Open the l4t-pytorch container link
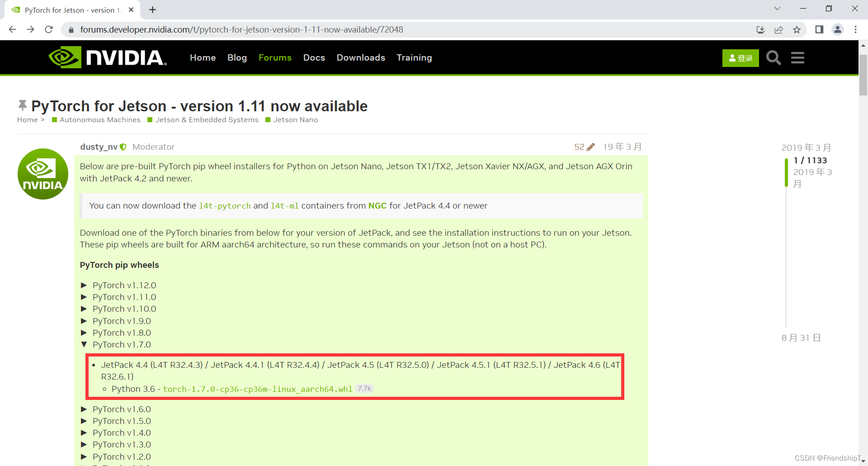This screenshot has height=466, width=868. click(x=225, y=206)
